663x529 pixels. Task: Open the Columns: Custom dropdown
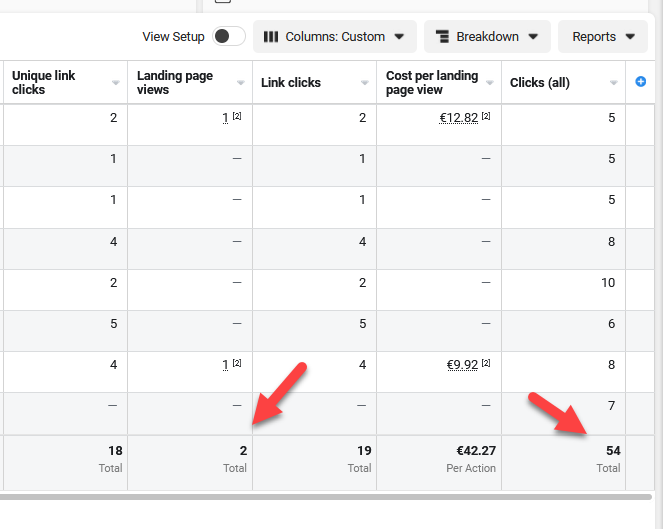[x=334, y=37]
